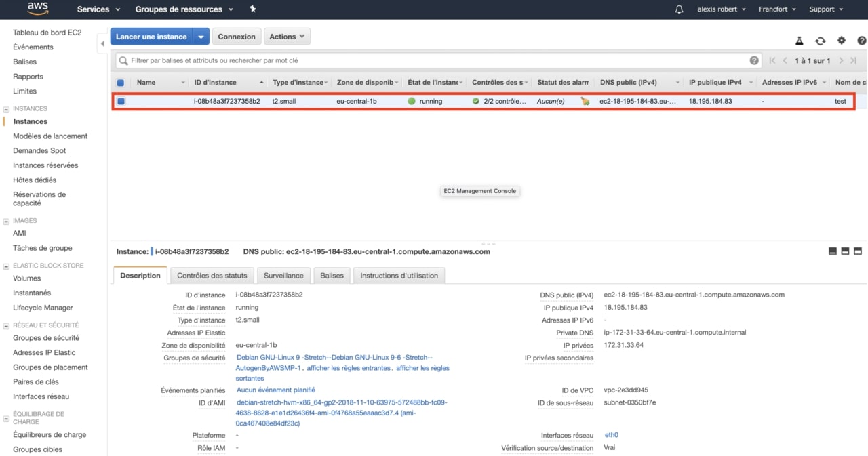The height and width of the screenshot is (456, 868).
Task: Click the green running status dot
Action: pos(412,101)
